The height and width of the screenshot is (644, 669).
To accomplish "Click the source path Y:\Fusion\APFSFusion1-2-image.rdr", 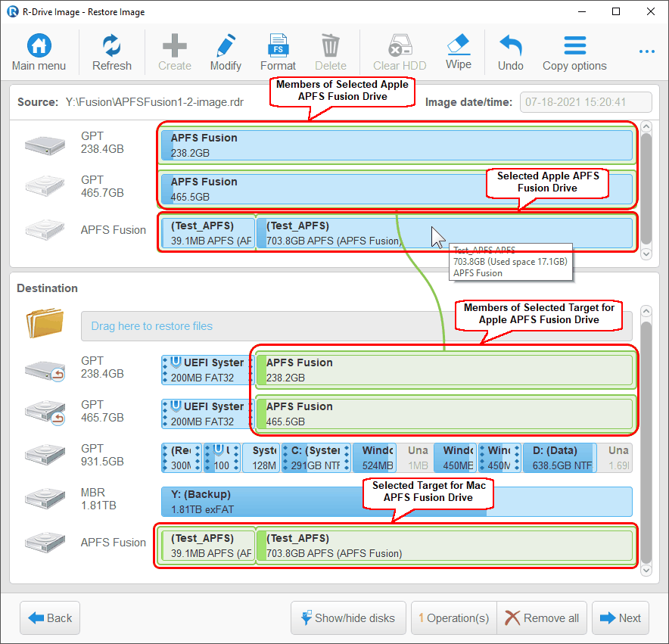I will pos(154,102).
